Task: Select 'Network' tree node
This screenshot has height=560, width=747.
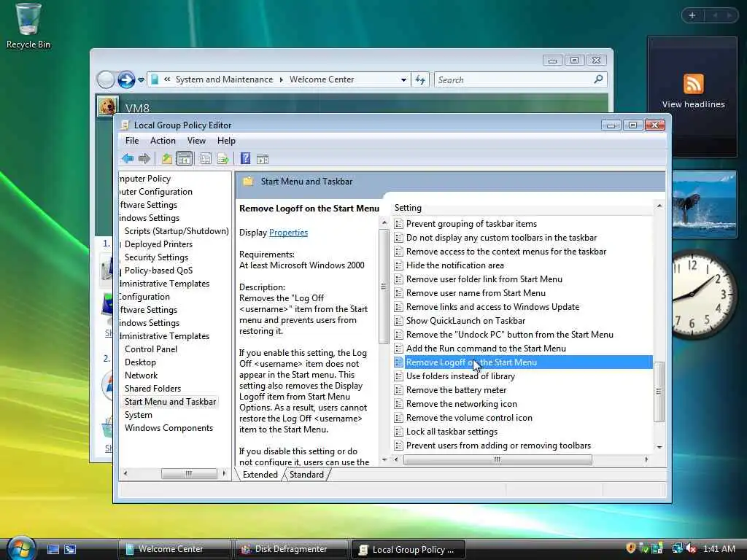Action: point(141,376)
